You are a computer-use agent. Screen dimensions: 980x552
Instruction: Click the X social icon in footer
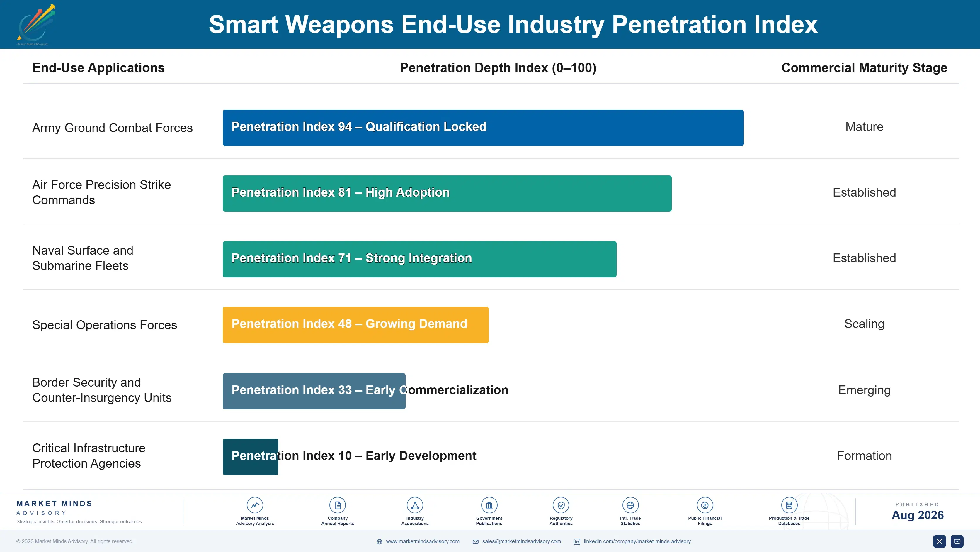click(x=939, y=541)
